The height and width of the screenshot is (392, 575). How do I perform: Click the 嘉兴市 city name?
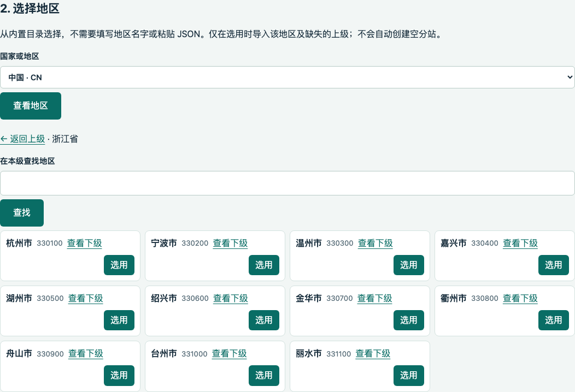(454, 243)
